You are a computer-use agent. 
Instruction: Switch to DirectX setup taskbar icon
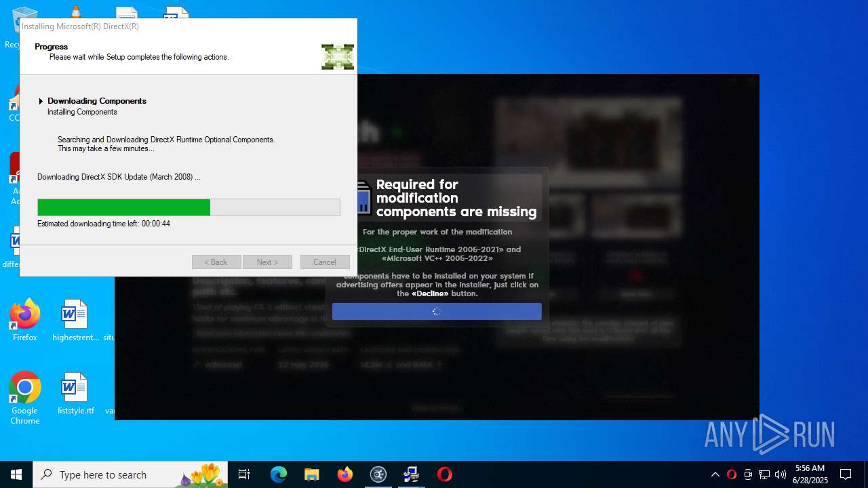[411, 474]
